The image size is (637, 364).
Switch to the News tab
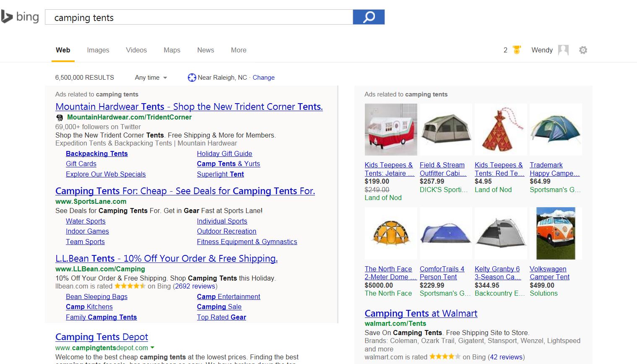205,50
